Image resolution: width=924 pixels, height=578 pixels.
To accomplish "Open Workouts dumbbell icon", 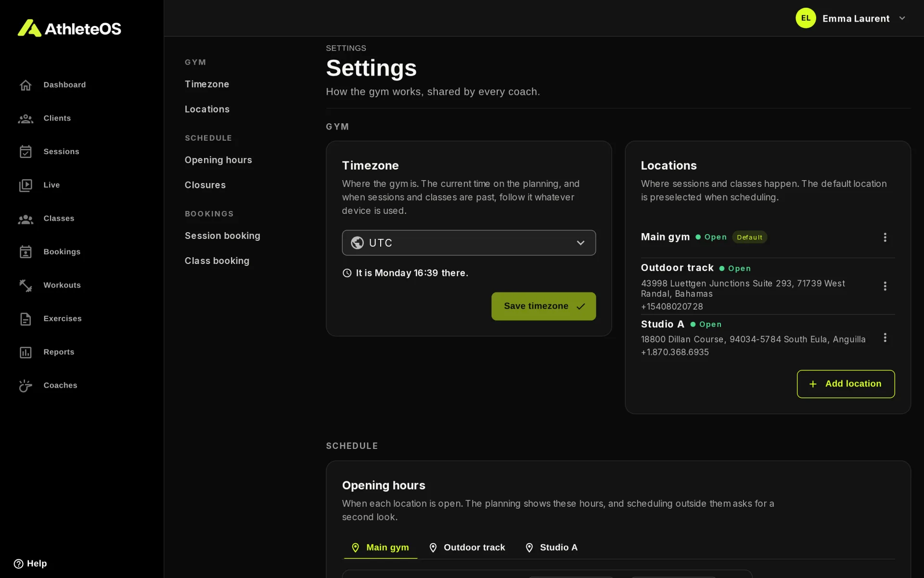I will (x=26, y=286).
